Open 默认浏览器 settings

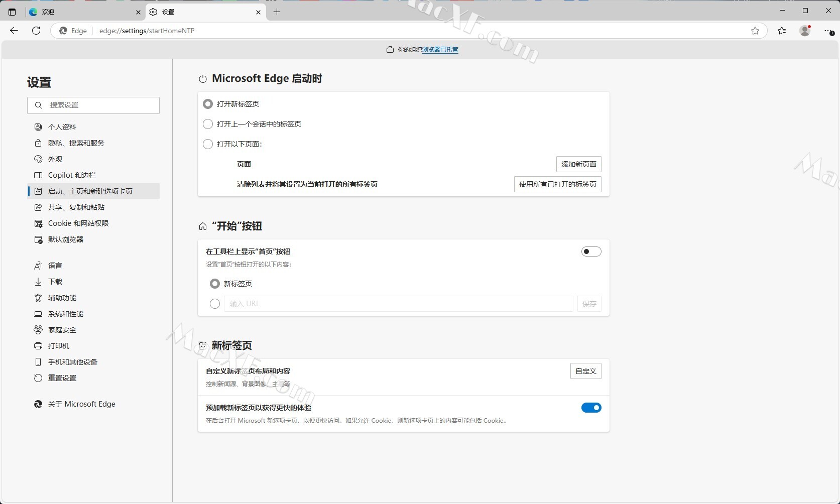tap(93, 239)
